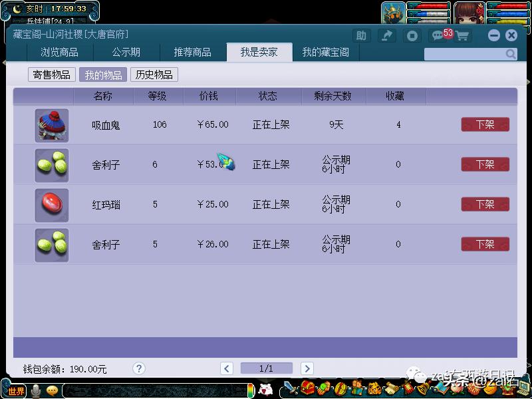The image size is (532, 399).
Task: Click the search input field
Action: coord(465,54)
